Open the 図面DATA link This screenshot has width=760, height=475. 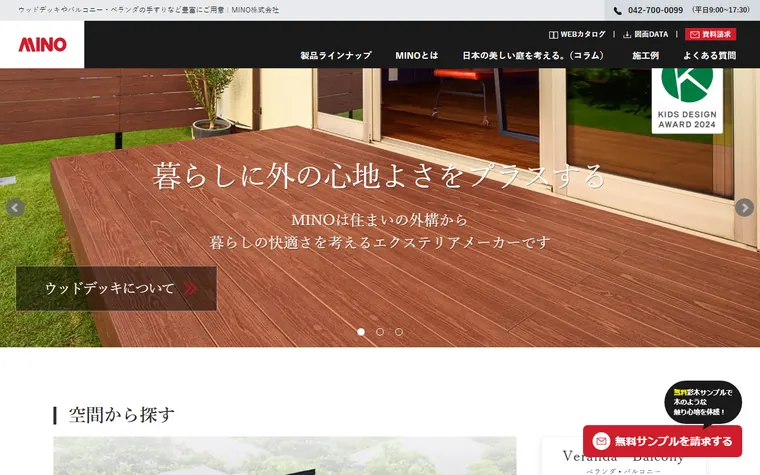coord(646,34)
